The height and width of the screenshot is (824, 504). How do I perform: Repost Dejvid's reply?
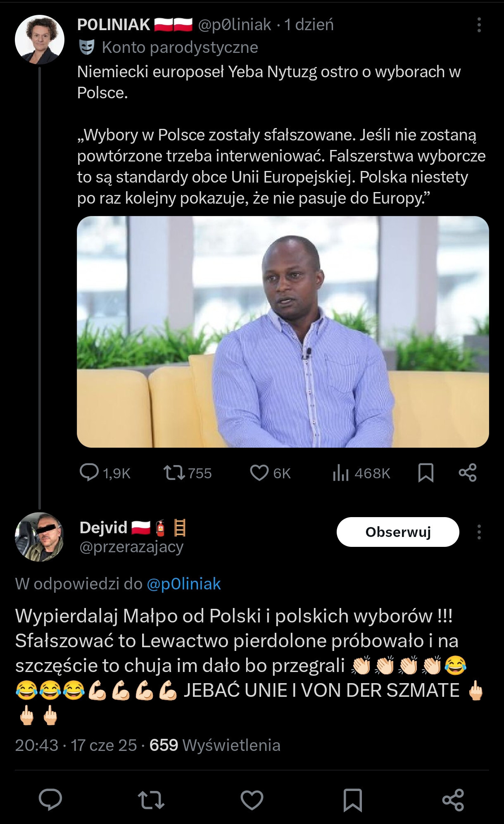(x=151, y=800)
